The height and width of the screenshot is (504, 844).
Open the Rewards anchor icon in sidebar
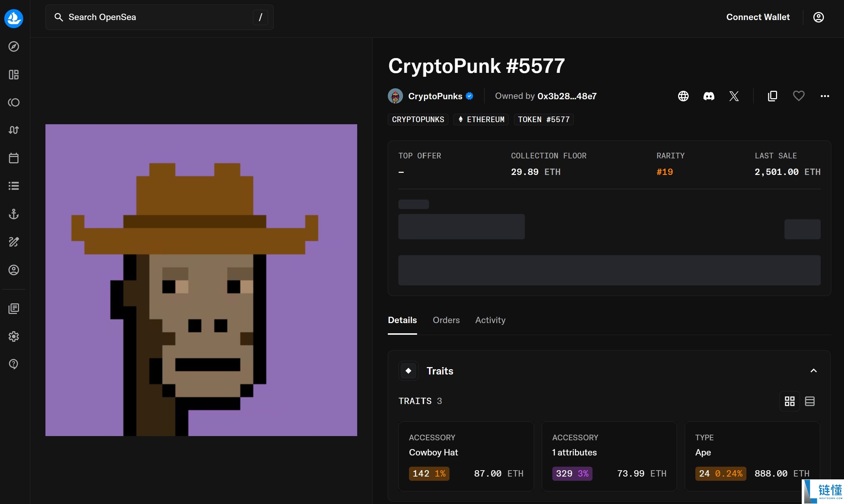click(14, 214)
